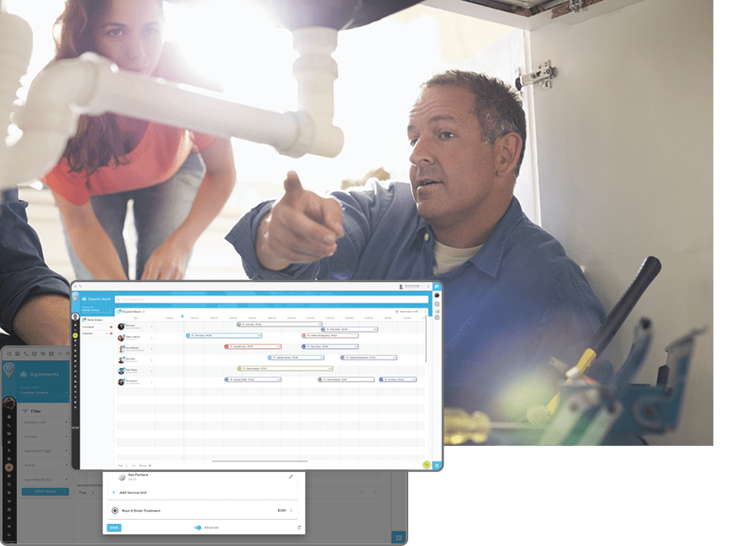Expand the Agreement Type dropdown
The height and width of the screenshot is (546, 756).
pyautogui.click(x=45, y=451)
